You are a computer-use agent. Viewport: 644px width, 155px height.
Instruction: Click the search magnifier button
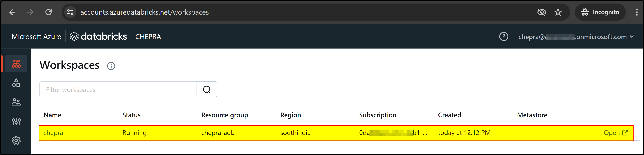(x=207, y=89)
